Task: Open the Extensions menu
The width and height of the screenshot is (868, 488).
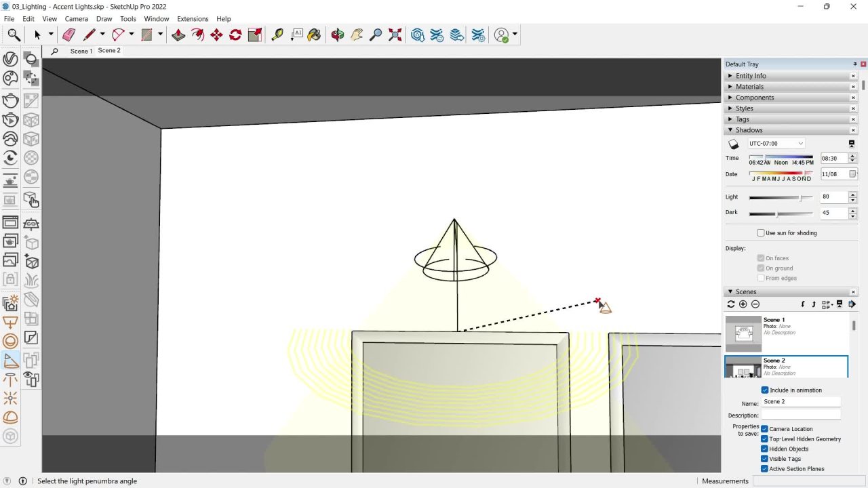Action: tap(193, 19)
